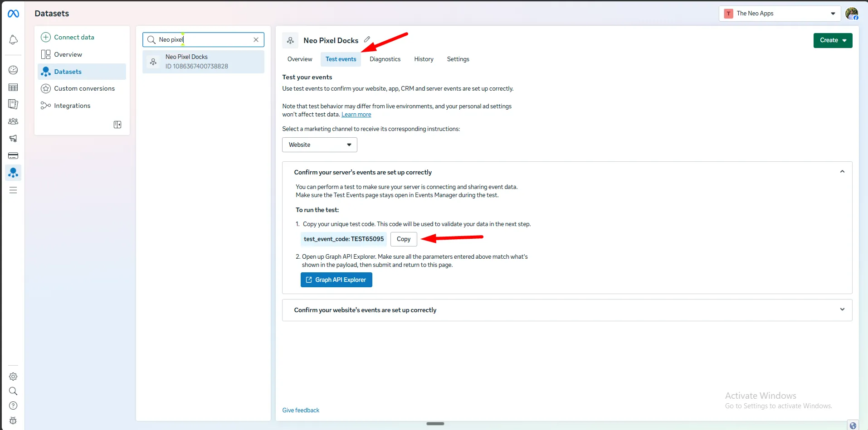Switch to the Overview tab

click(x=300, y=59)
